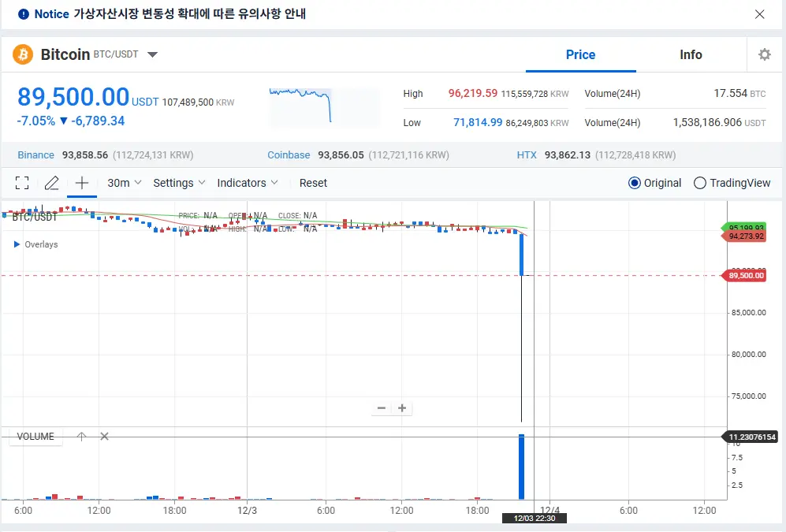786x532 pixels.
Task: Open the Indicators dropdown
Action: [x=247, y=182]
